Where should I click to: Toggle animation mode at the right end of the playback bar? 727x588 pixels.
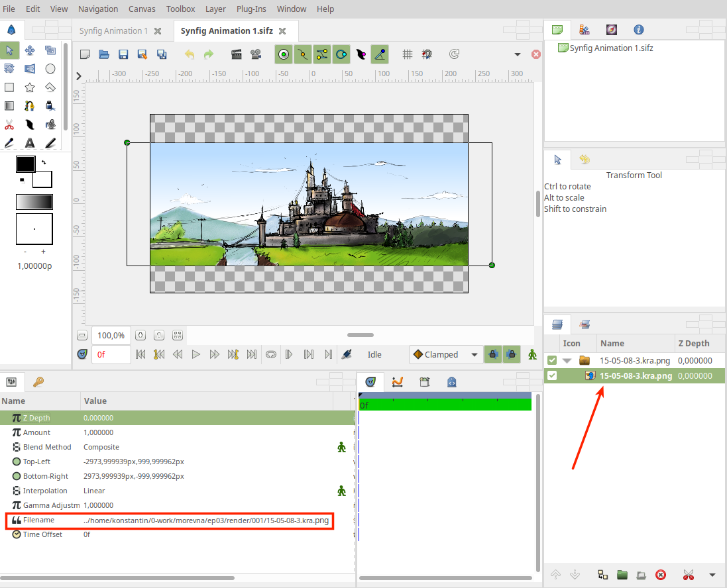click(x=532, y=354)
